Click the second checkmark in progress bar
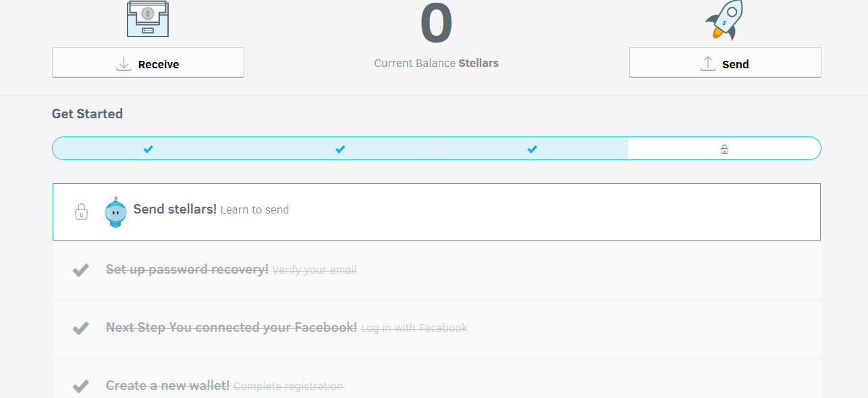 [x=340, y=149]
